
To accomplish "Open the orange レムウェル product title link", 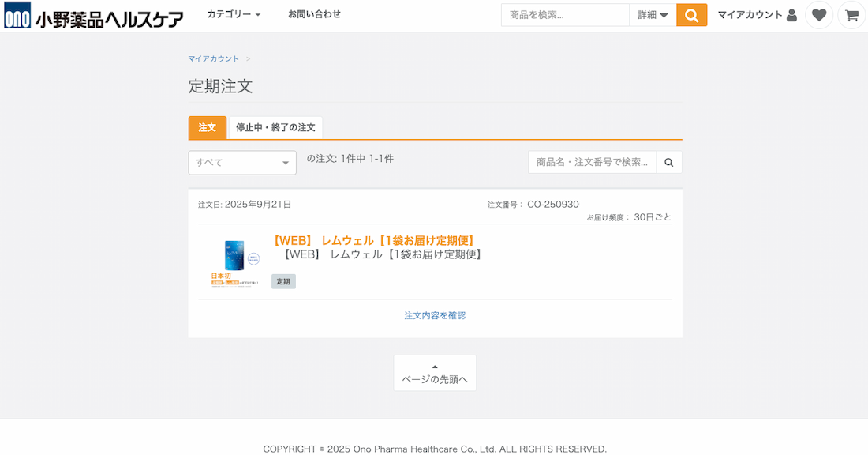I will 373,240.
